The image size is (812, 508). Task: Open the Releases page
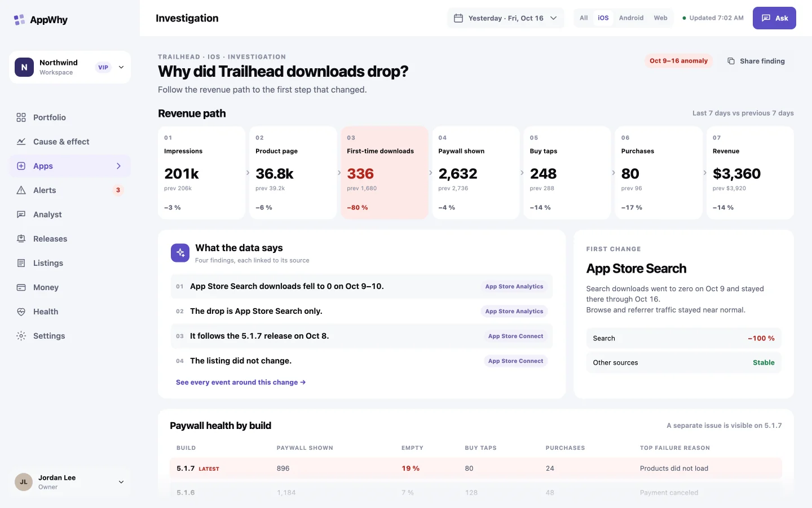click(70, 239)
